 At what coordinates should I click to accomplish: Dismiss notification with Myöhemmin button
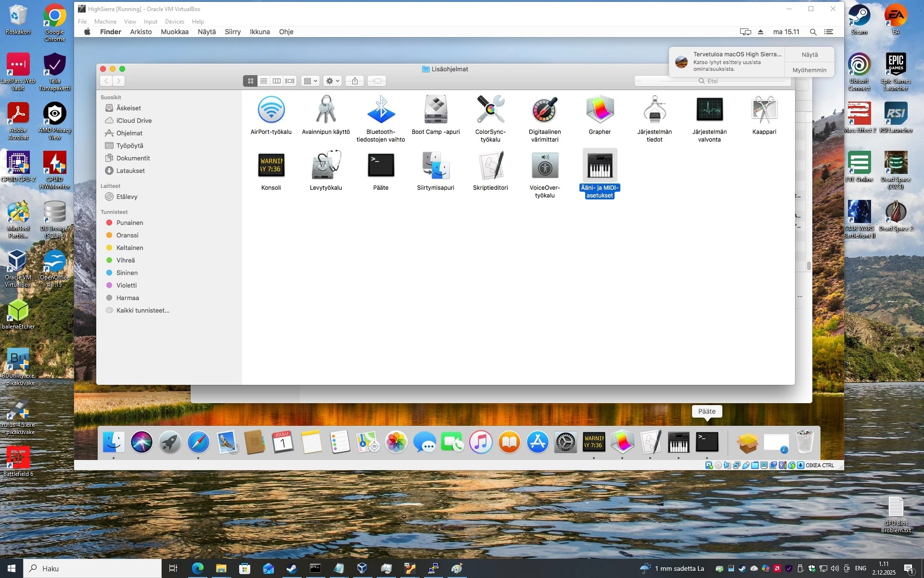pos(809,70)
